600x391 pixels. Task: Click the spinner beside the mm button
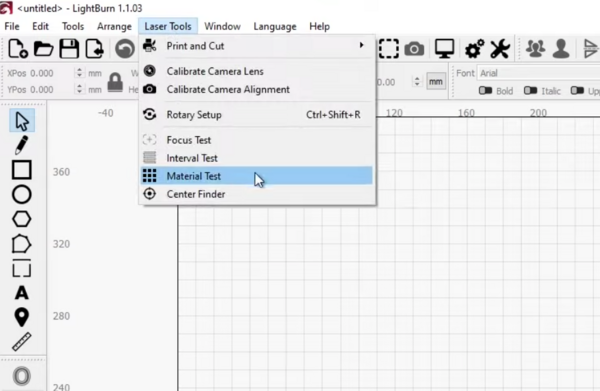point(417,81)
